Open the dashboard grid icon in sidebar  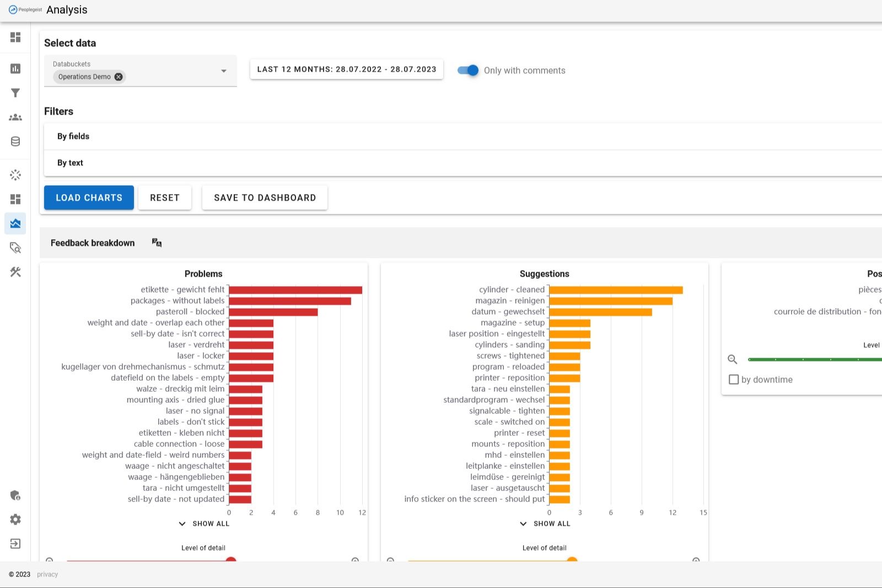15,37
